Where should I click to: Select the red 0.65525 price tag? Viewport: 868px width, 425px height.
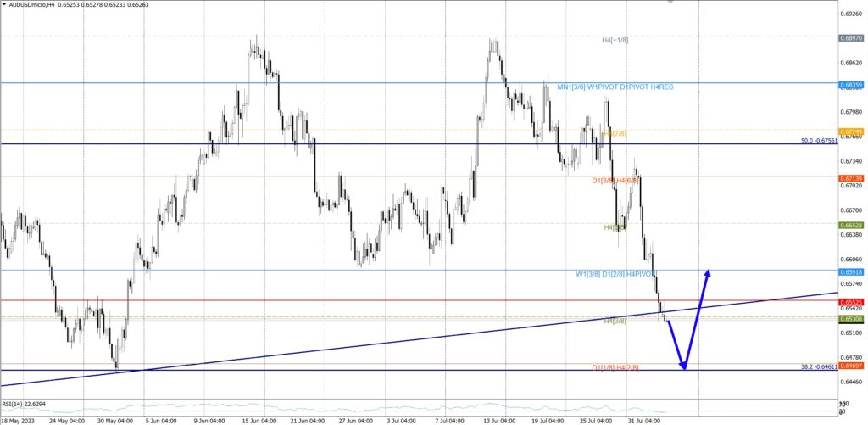click(851, 302)
